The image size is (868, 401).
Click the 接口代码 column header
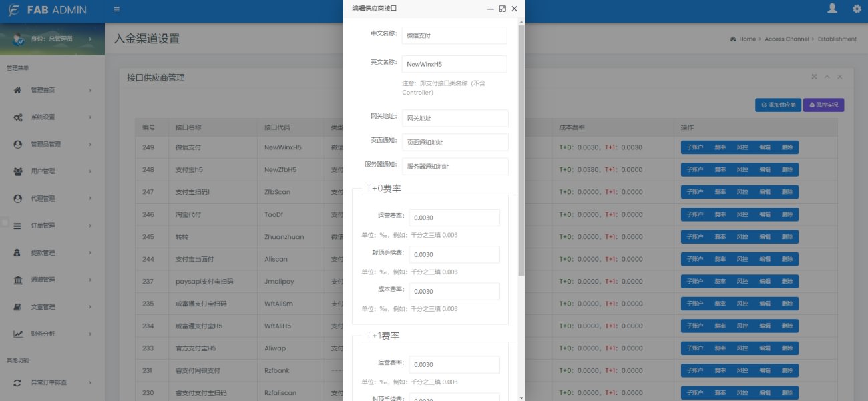tap(277, 127)
